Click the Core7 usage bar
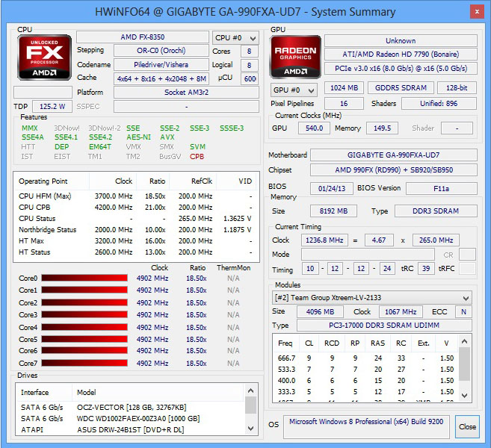The width and height of the screenshot is (491, 448). point(84,363)
